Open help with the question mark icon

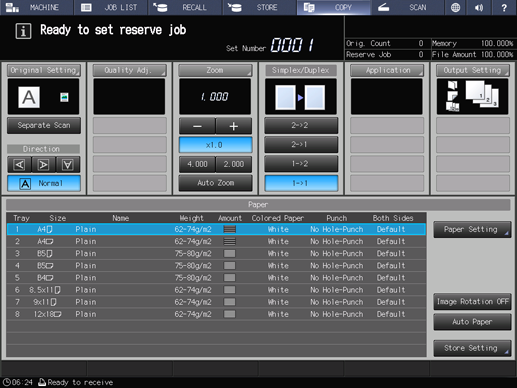[504, 7]
